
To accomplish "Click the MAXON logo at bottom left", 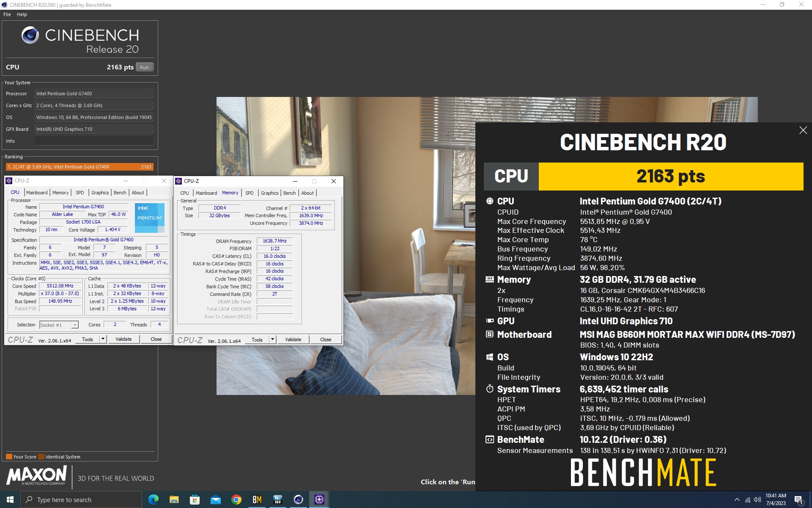I will [x=37, y=475].
